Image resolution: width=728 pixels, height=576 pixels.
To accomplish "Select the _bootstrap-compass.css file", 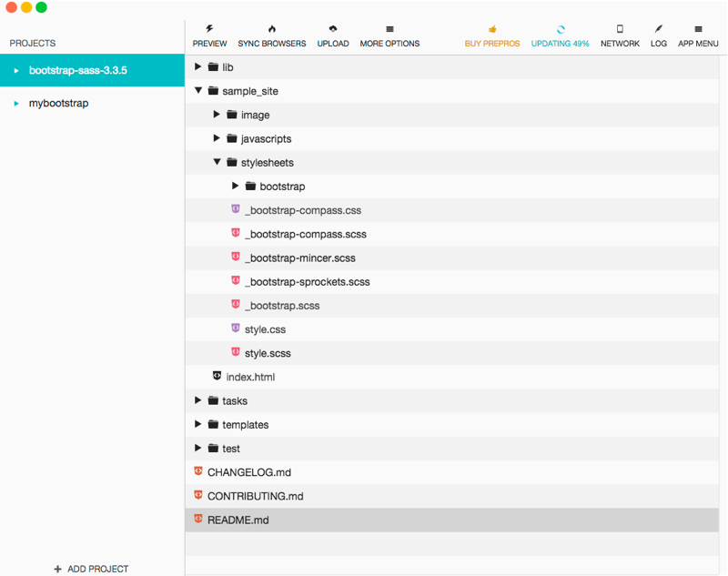I will point(452,210).
